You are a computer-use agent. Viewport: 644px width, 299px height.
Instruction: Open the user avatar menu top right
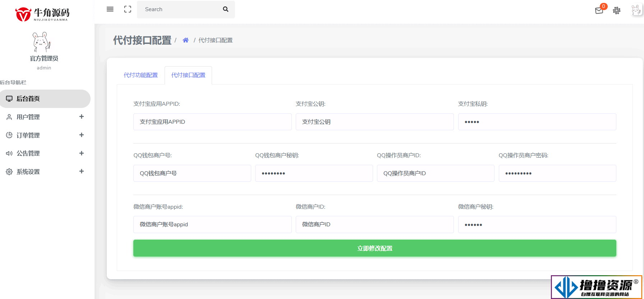(x=636, y=10)
